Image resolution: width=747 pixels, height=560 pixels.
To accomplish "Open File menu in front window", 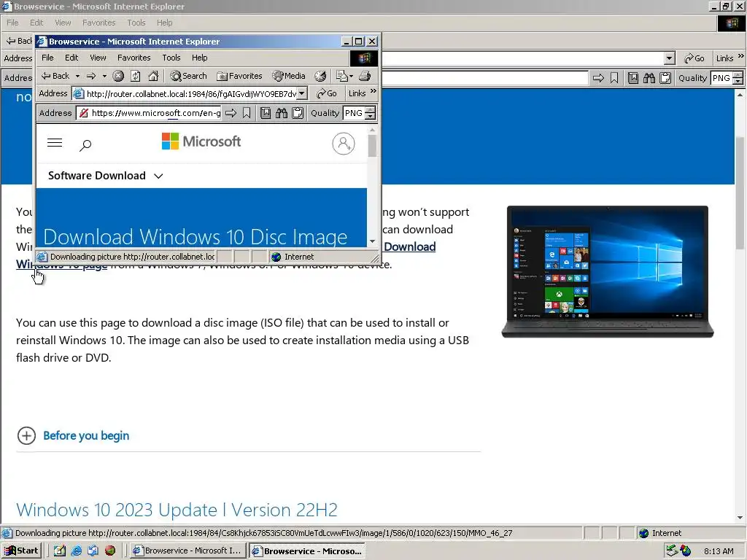I will [x=47, y=58].
